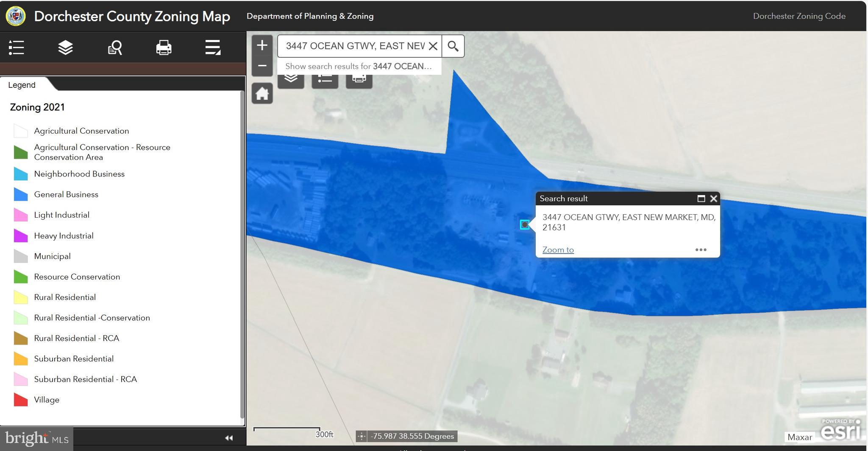Open the attribute list icon in sidebar
The height and width of the screenshot is (451, 868).
coord(213,48)
